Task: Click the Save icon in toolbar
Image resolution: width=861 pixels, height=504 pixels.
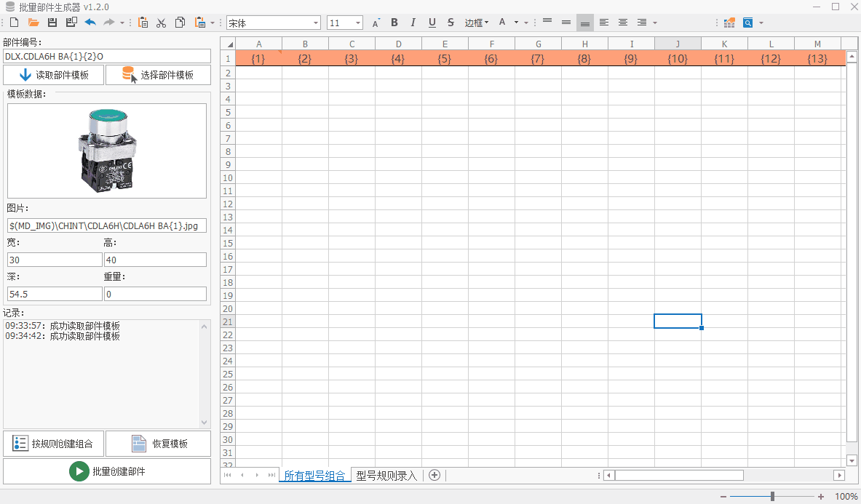Action: pos(52,23)
